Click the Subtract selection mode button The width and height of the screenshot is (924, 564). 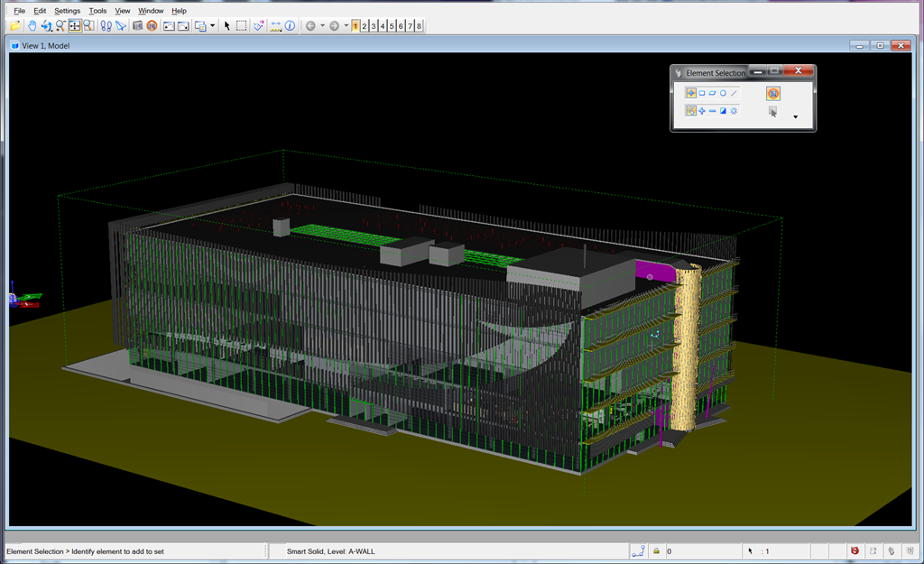point(712,111)
